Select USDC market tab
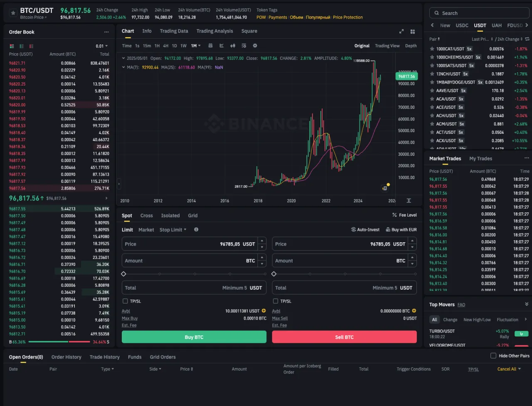The height and width of the screenshot is (406, 532). pos(462,25)
